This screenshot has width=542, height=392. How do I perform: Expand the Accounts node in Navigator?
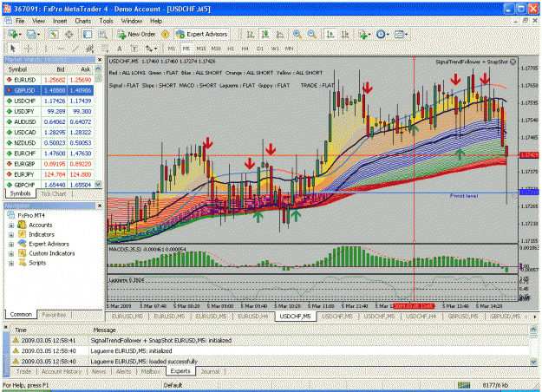click(11, 225)
